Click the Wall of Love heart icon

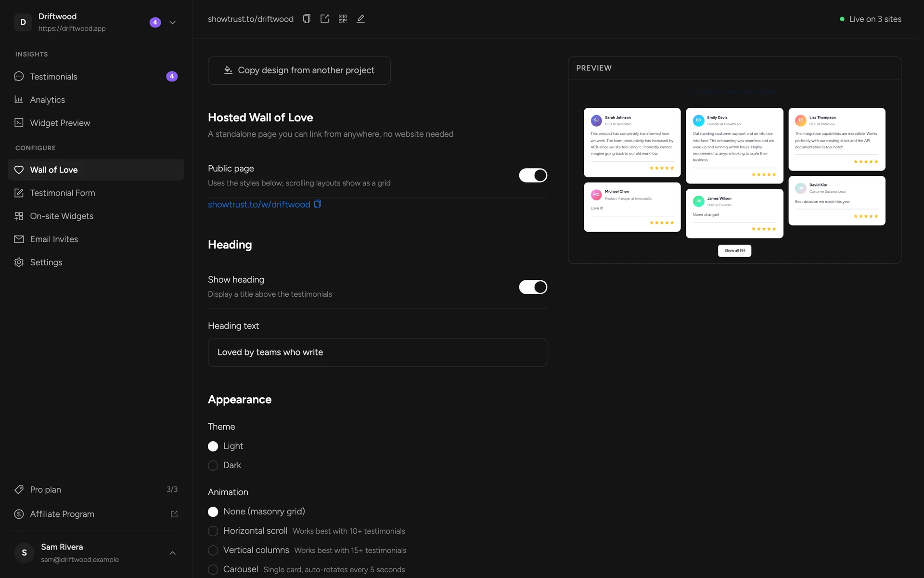pos(19,170)
